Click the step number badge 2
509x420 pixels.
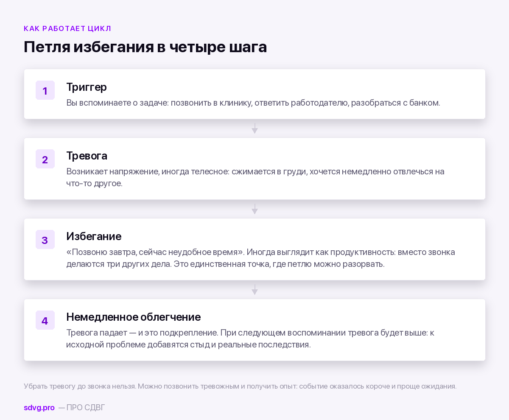click(45, 159)
